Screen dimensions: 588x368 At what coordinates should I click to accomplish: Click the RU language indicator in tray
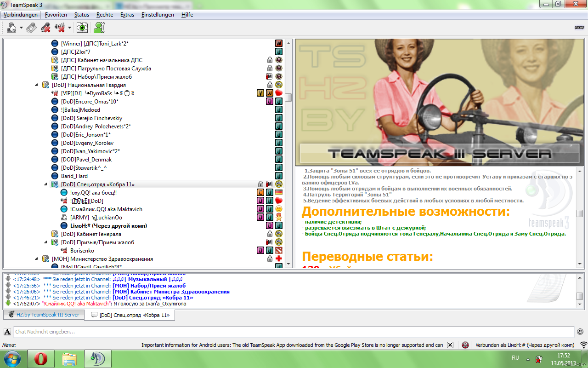click(515, 358)
